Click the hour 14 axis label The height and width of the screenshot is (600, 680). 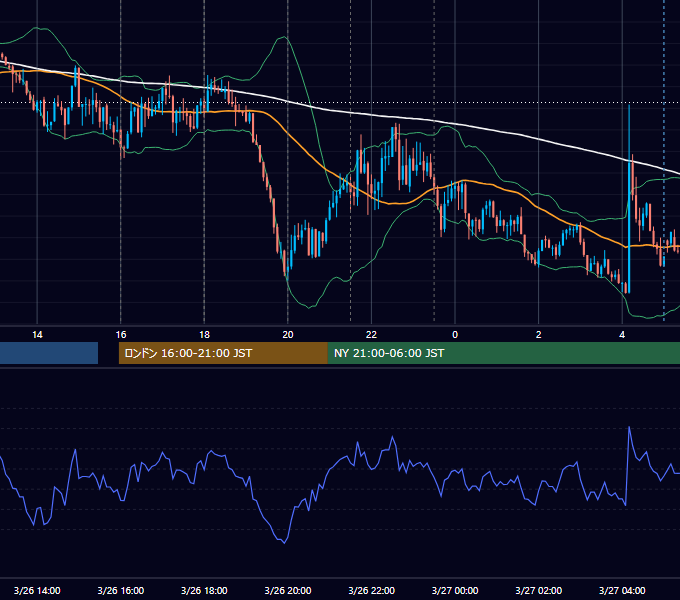tap(37, 335)
